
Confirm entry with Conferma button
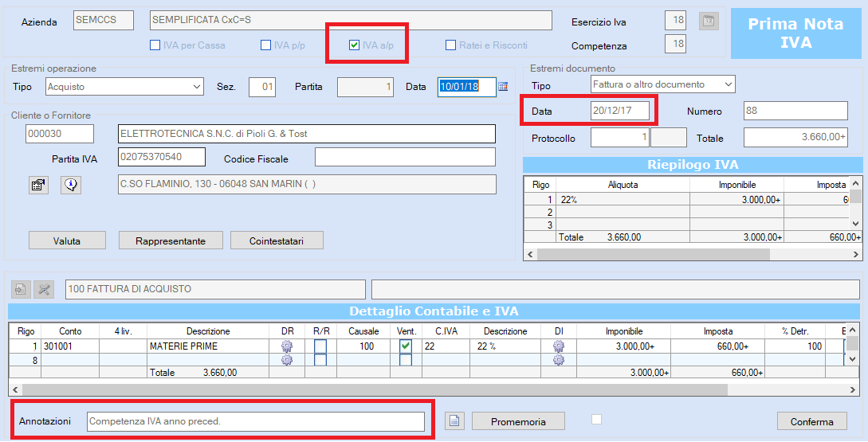click(811, 421)
